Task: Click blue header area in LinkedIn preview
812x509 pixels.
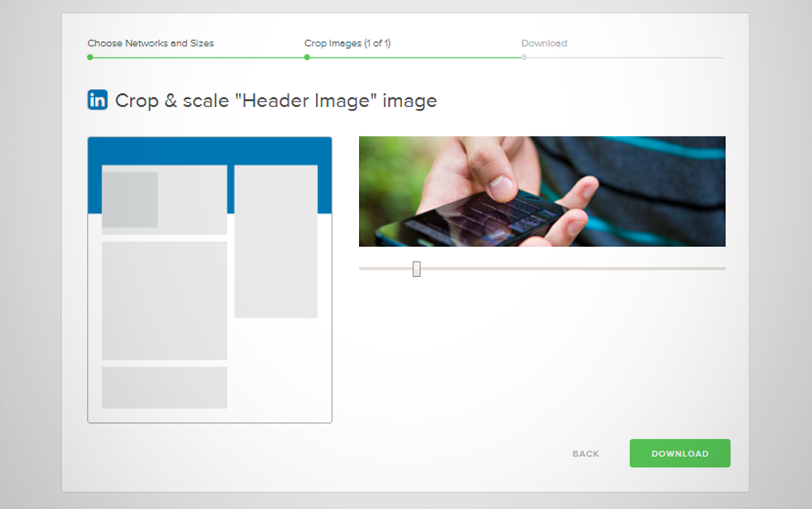Action: (209, 150)
